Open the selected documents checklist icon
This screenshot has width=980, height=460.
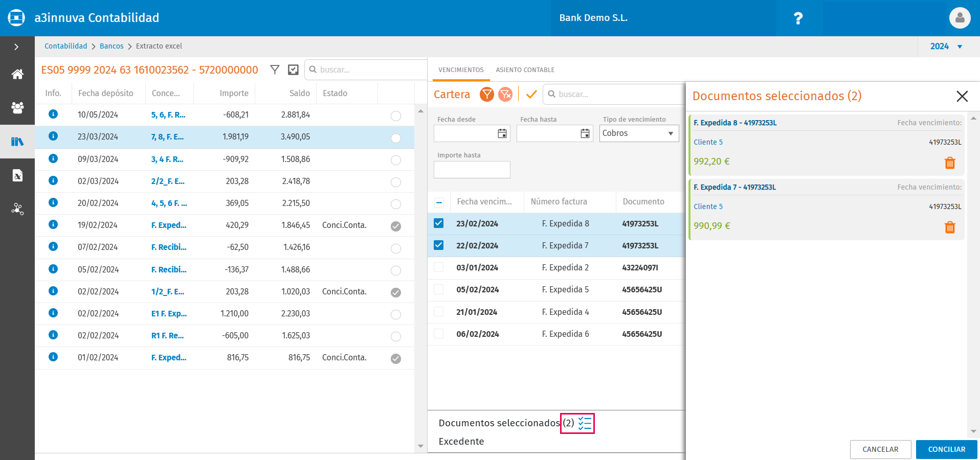(585, 423)
